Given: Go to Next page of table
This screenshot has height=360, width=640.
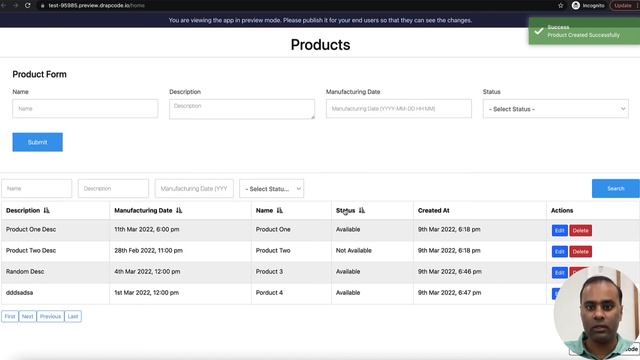Looking at the screenshot, I should [27, 316].
